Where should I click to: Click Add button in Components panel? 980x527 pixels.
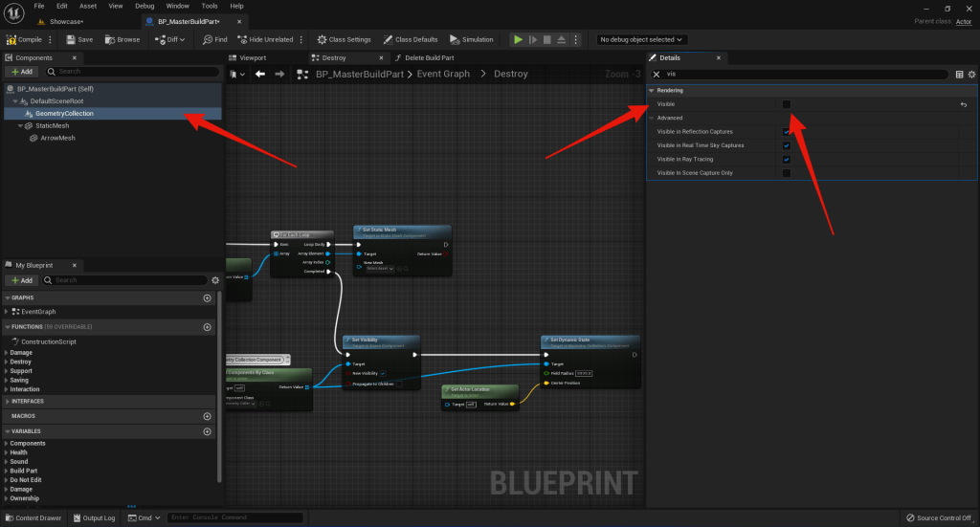21,71
